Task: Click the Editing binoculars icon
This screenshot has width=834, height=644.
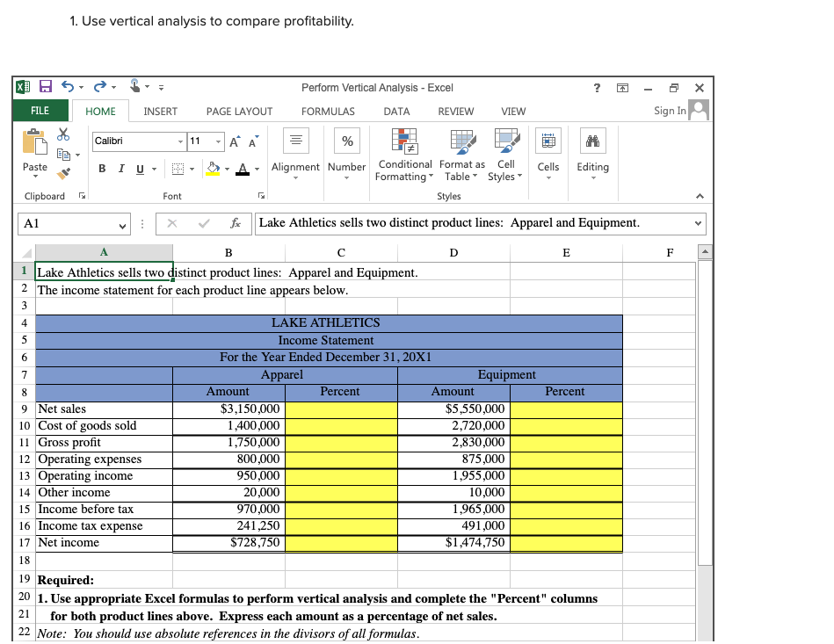Action: (x=592, y=141)
